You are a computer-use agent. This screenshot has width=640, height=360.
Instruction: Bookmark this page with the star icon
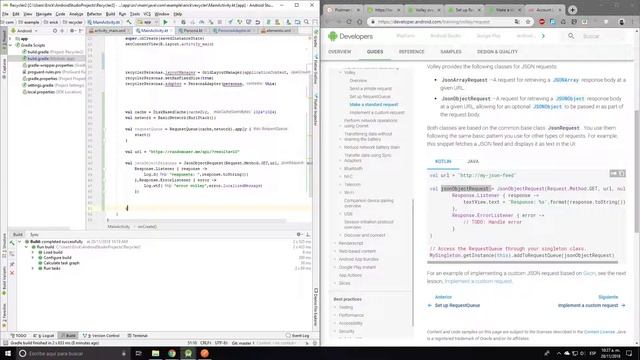pyautogui.click(x=528, y=22)
